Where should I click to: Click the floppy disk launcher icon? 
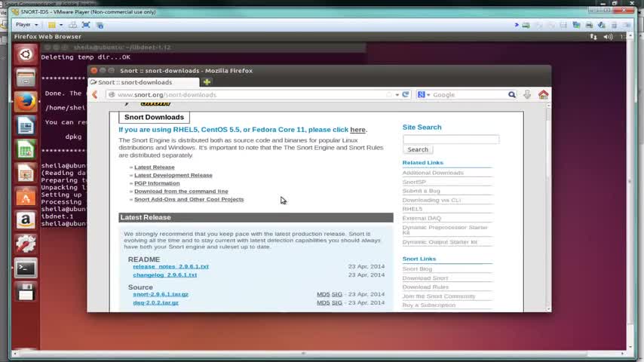pyautogui.click(x=26, y=292)
